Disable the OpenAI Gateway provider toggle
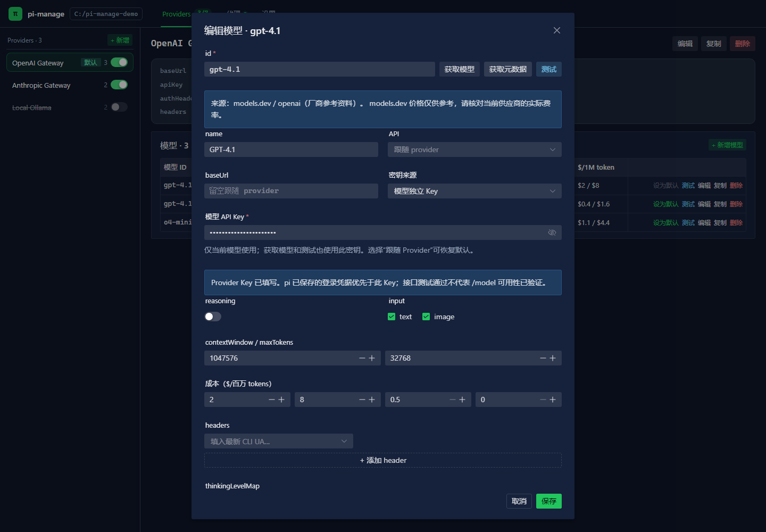The width and height of the screenshot is (766, 532). (x=119, y=62)
